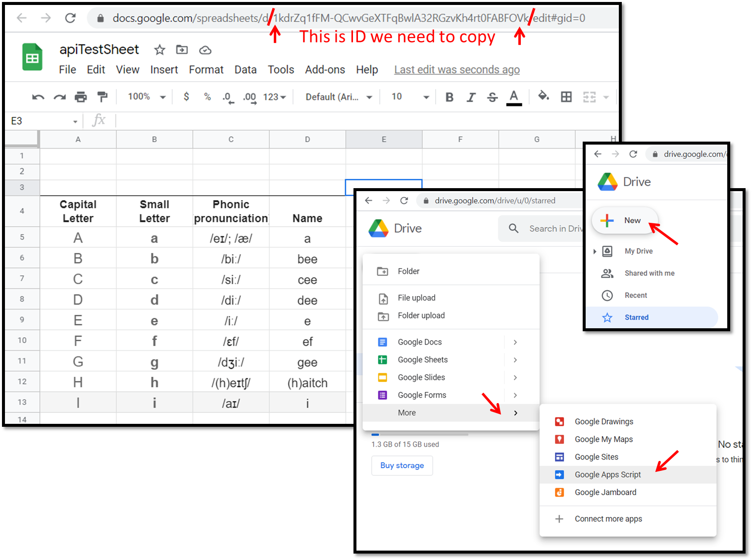The image size is (752, 560).
Task: Decrease decimal places icon
Action: point(228,98)
